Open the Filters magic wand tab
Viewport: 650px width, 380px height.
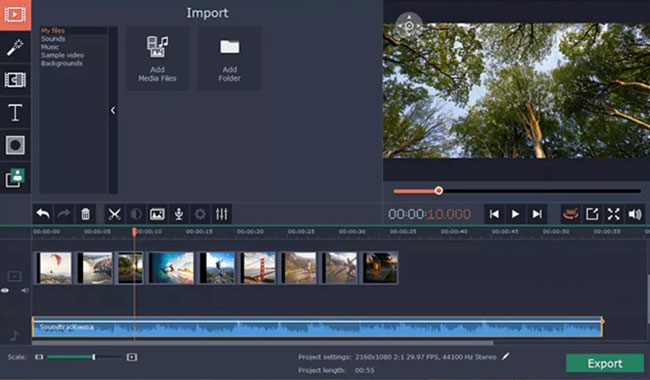(x=15, y=47)
